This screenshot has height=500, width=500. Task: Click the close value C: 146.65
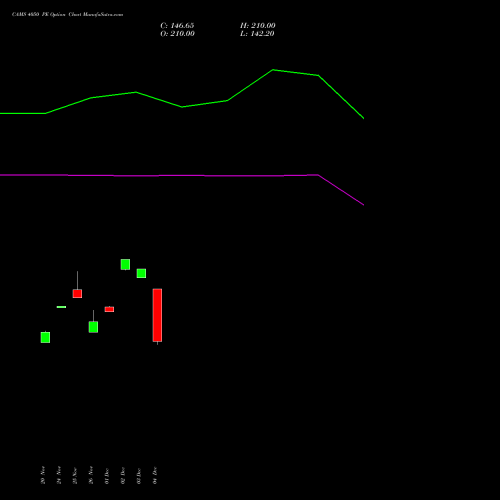(x=177, y=26)
